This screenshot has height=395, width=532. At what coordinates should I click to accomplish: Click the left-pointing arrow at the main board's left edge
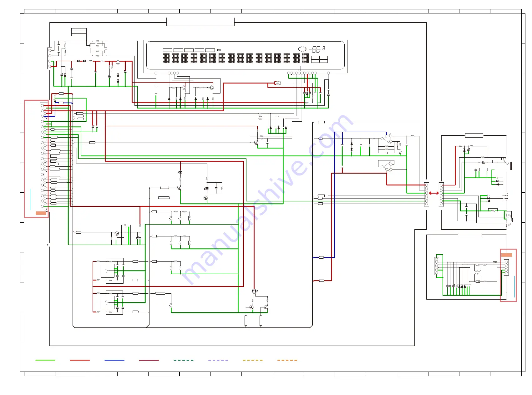click(x=48, y=245)
